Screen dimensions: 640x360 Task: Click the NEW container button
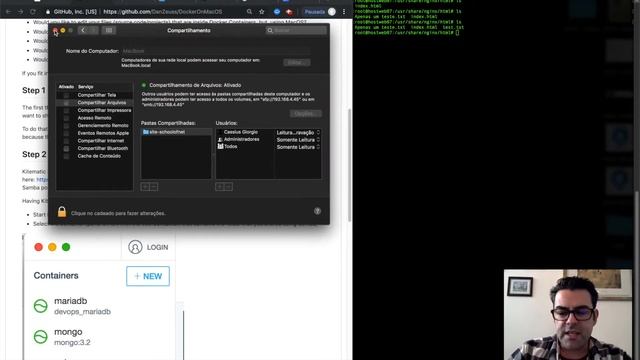(x=148, y=276)
